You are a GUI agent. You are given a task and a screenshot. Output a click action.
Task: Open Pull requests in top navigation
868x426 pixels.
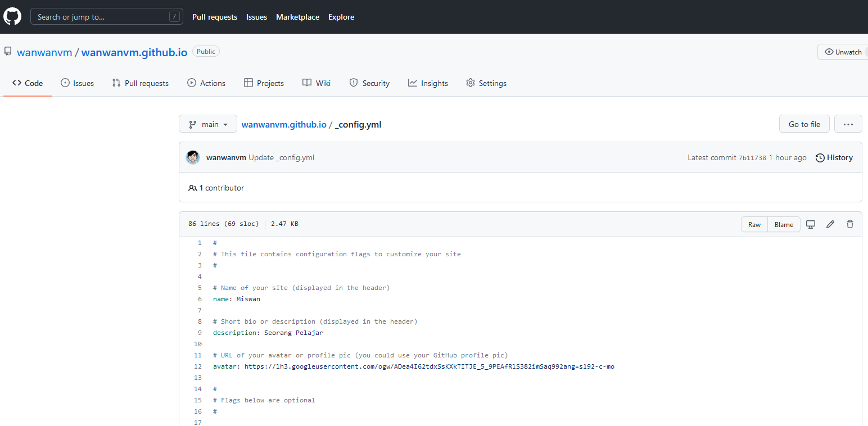(x=215, y=17)
